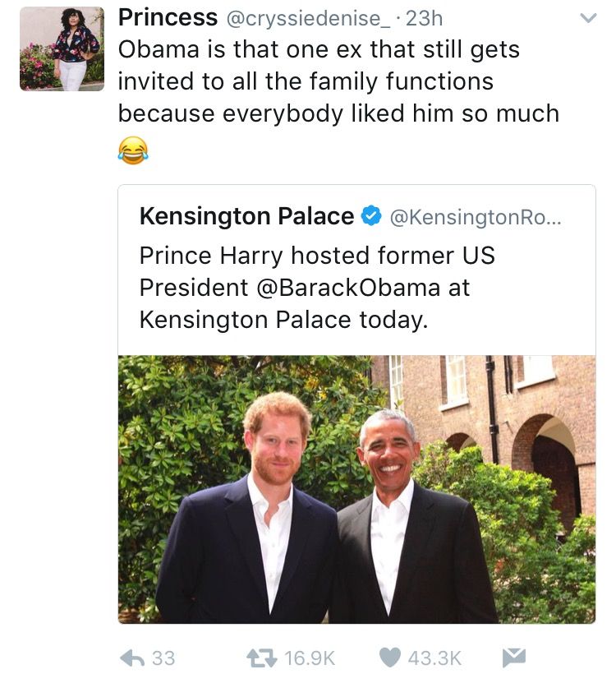Open the quoted tweet's photo
The image size is (616, 683).
(x=356, y=489)
